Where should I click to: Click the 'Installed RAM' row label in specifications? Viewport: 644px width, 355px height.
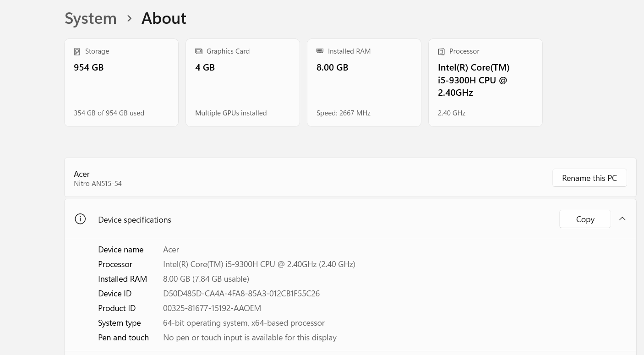(x=122, y=279)
